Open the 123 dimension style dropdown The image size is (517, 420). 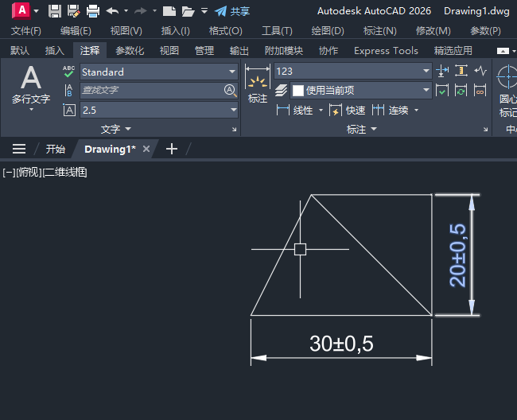pos(426,71)
